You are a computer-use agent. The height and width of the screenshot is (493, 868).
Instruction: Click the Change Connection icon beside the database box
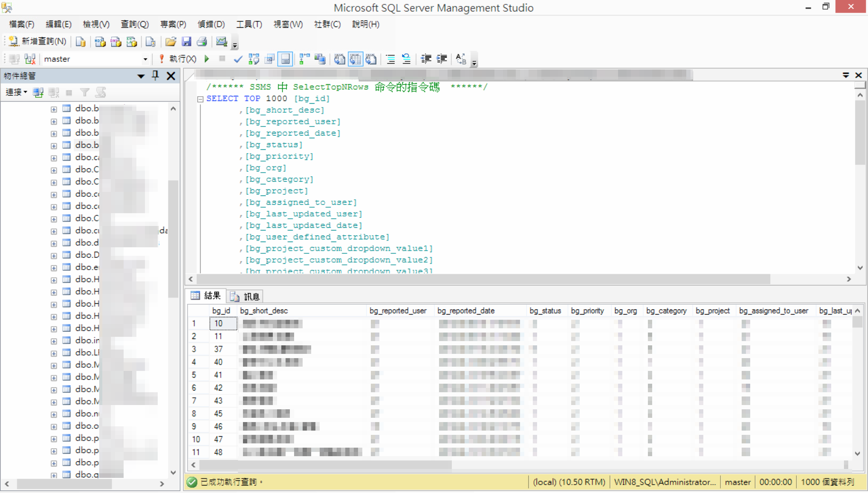tap(30, 59)
